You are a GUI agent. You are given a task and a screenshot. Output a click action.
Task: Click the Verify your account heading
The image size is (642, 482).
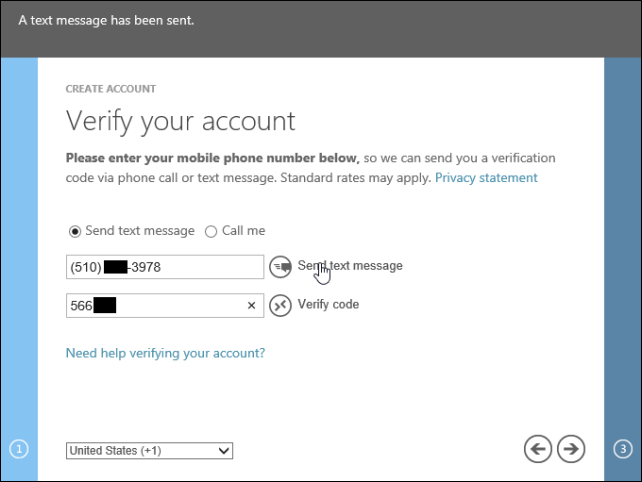pos(180,121)
